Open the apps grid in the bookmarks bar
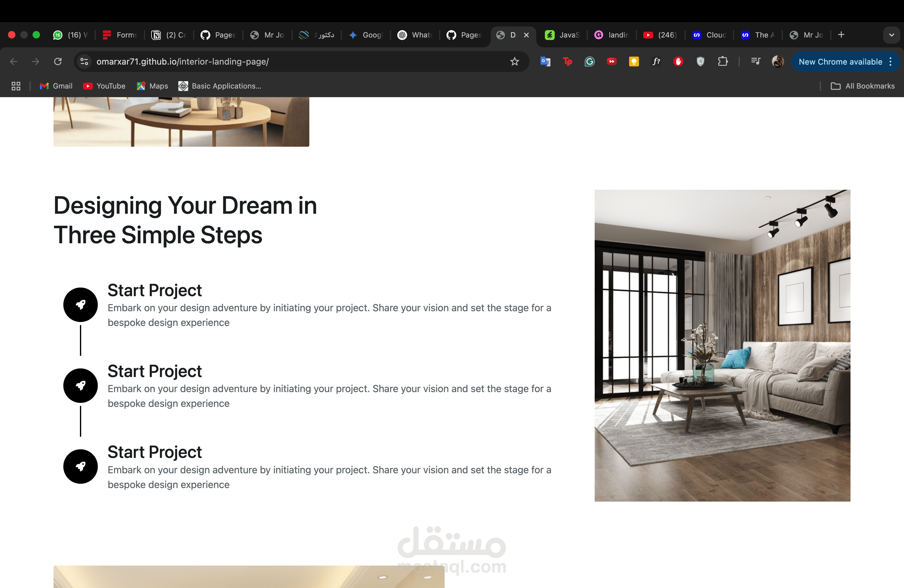 (x=16, y=86)
